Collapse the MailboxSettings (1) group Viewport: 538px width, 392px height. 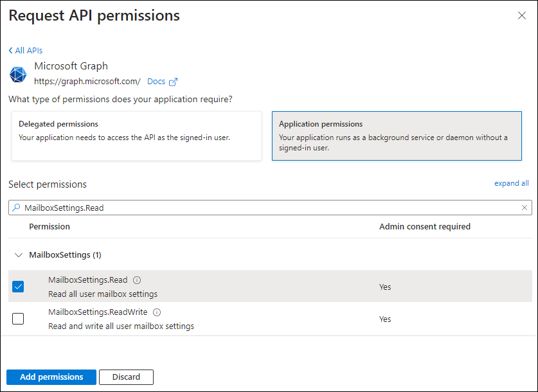19,255
